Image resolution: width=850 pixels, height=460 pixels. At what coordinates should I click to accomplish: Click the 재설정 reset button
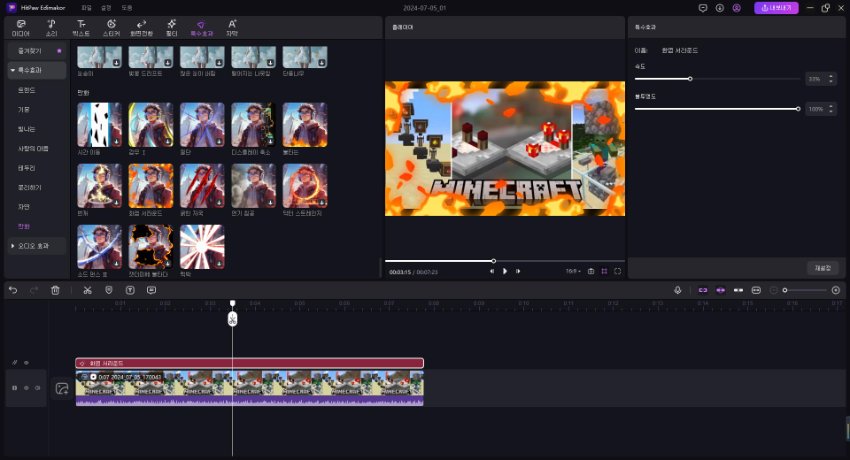click(x=820, y=268)
